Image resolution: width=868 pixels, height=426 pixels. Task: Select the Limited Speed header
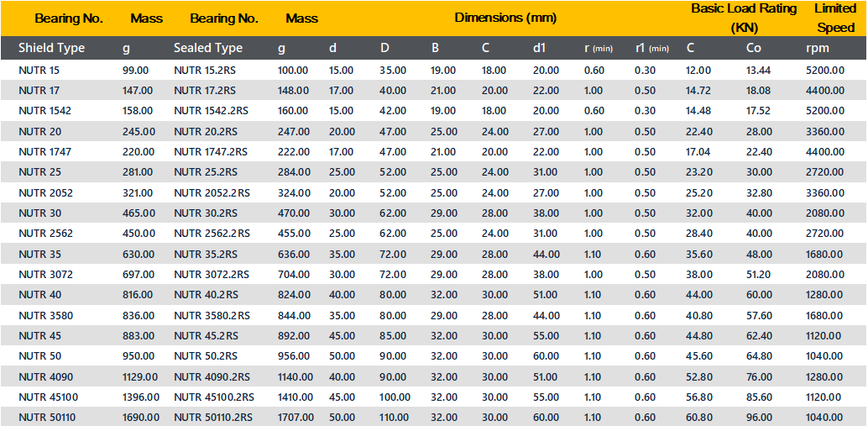(835, 18)
